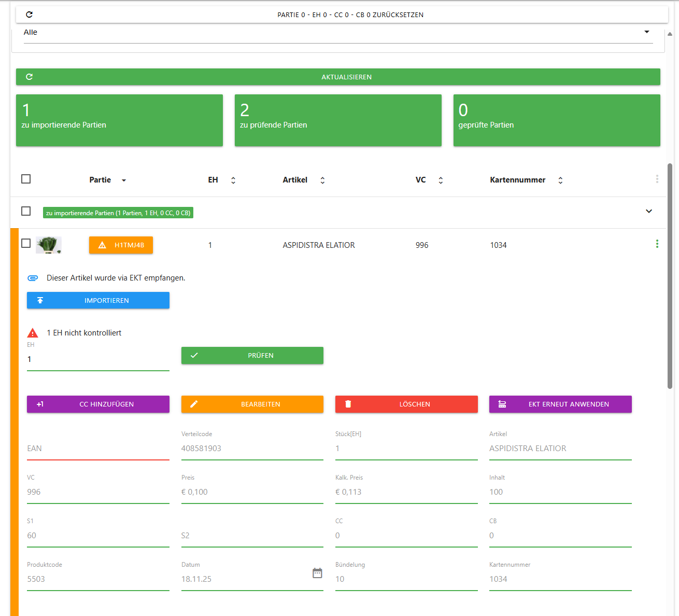Check the 'zu importierende Partien' group checkbox
679x616 pixels.
[26, 211]
